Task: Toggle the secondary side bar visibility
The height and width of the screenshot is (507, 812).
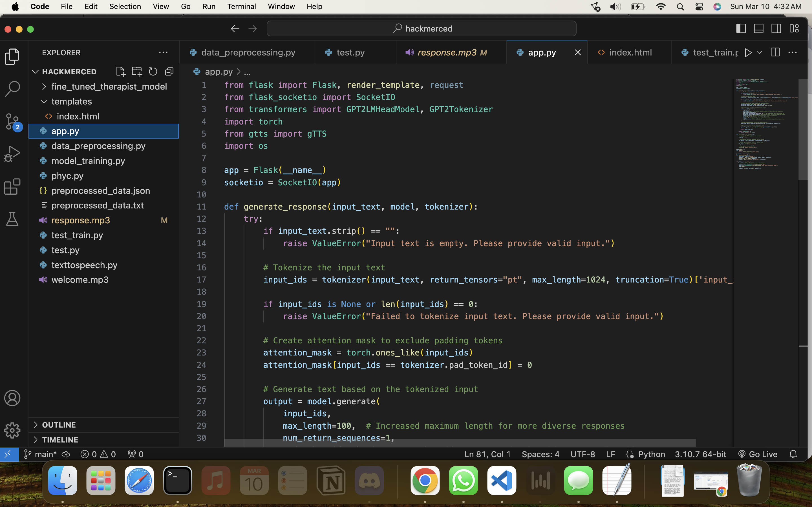Action: point(776,28)
